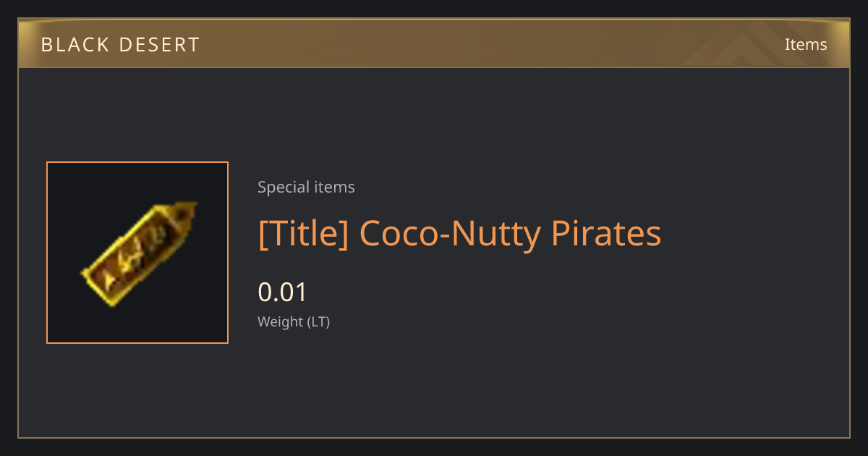Click the (LT) unit text
The image size is (868, 456).
[x=319, y=321]
